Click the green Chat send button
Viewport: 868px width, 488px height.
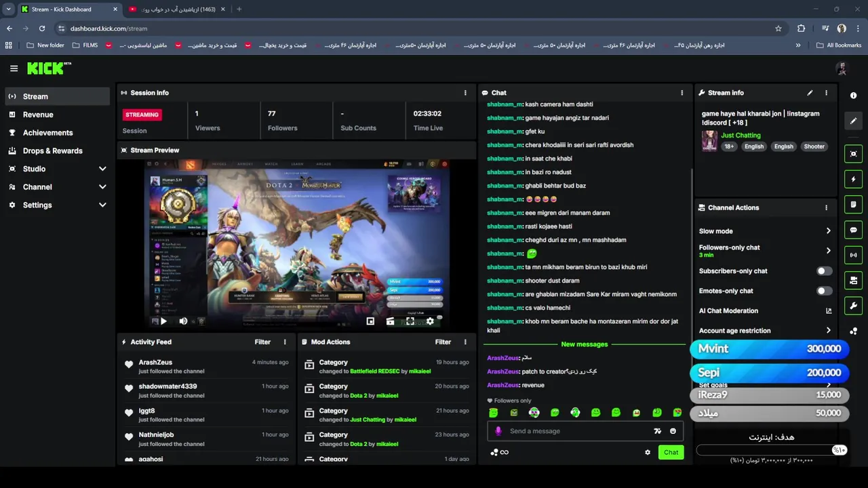click(671, 452)
